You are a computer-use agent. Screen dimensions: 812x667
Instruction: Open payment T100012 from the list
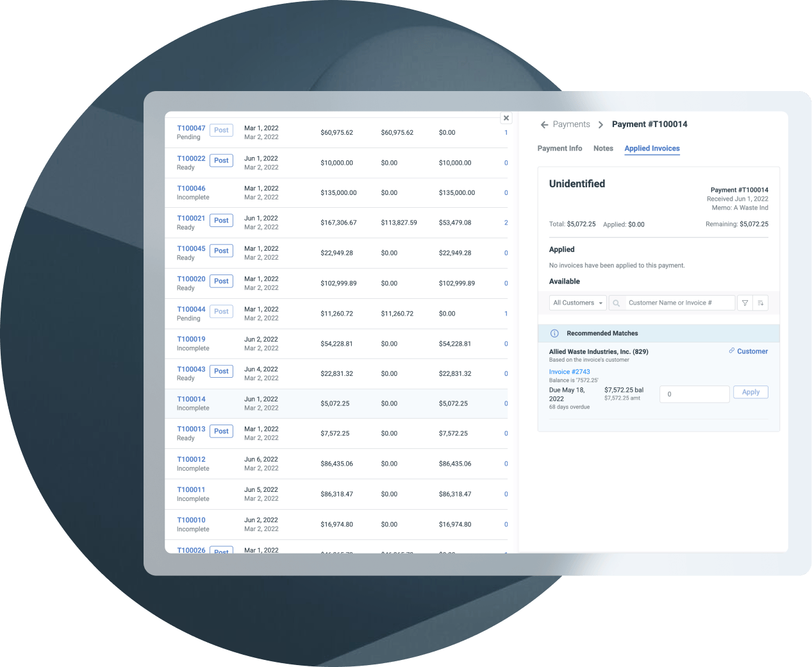tap(191, 459)
